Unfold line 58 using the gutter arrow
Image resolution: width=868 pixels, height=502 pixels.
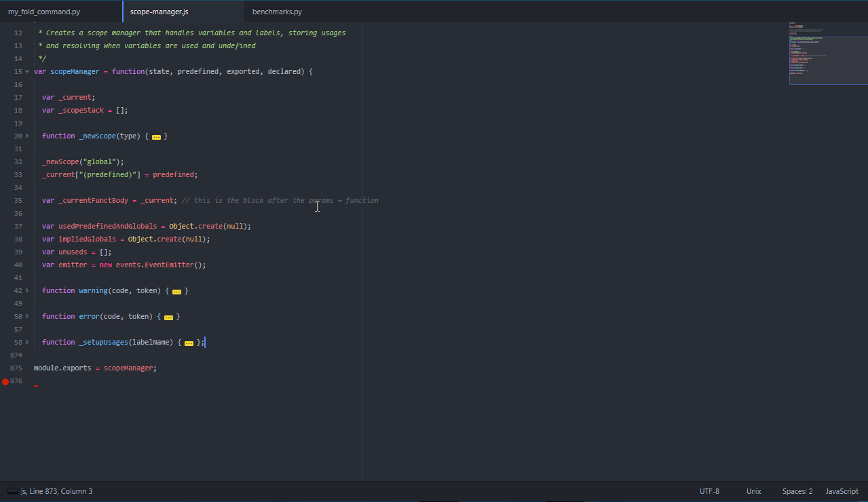(27, 342)
